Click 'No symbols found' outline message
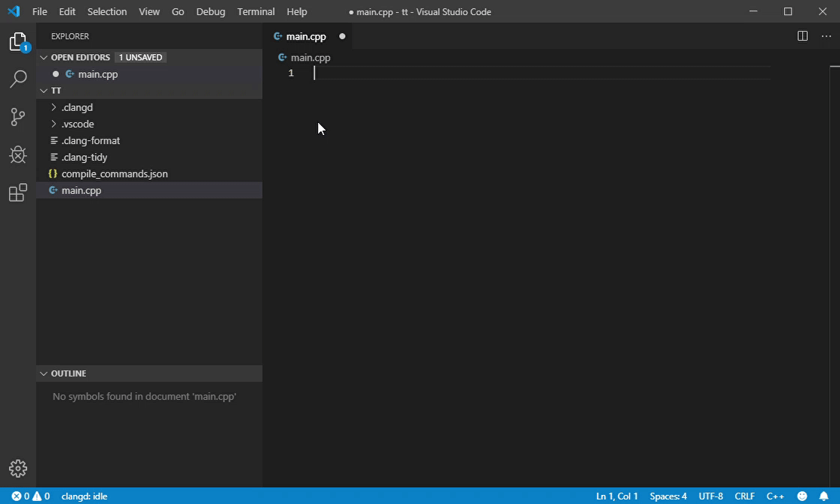Image resolution: width=840 pixels, height=504 pixels. (x=144, y=396)
